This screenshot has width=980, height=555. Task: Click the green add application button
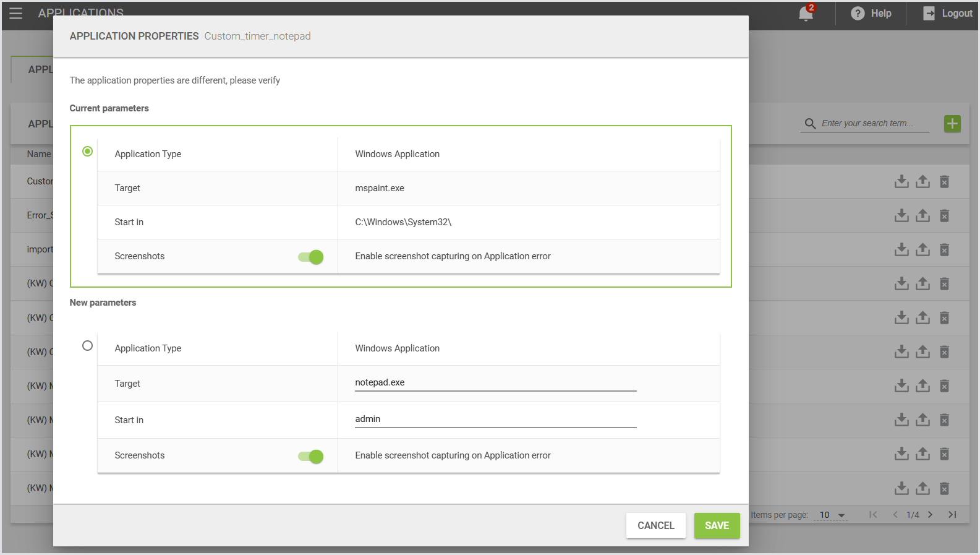pyautogui.click(x=952, y=124)
